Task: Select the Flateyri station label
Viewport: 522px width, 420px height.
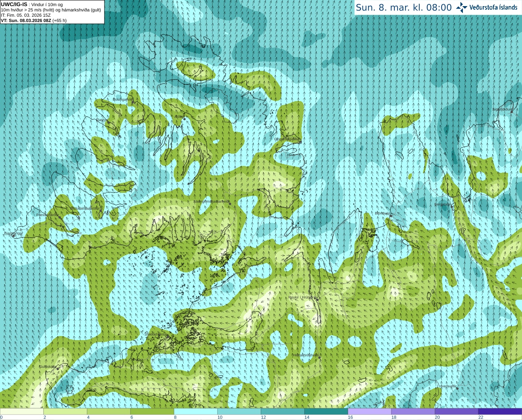Action: (102, 120)
